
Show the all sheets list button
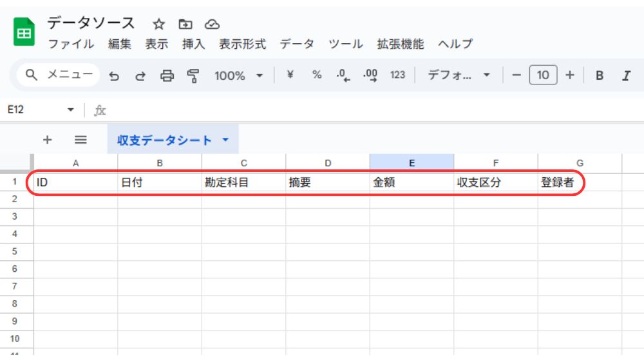(80, 140)
